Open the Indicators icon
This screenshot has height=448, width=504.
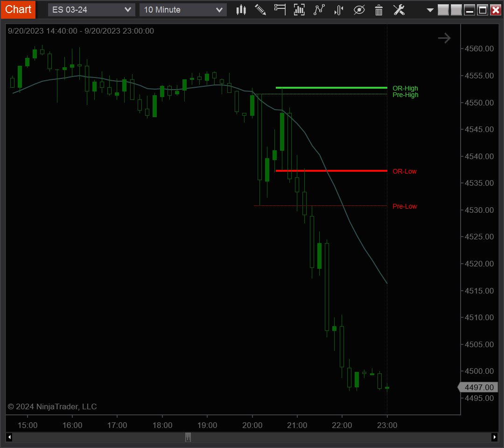[319, 10]
